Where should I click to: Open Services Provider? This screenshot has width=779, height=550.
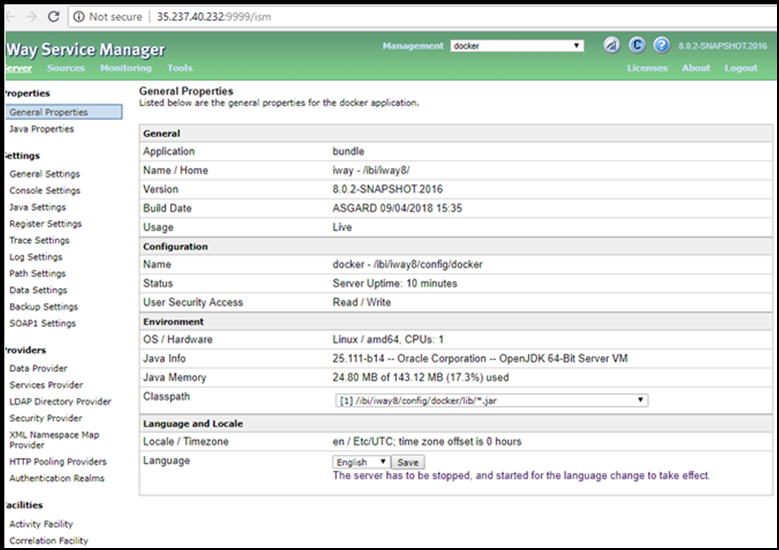[x=46, y=385]
